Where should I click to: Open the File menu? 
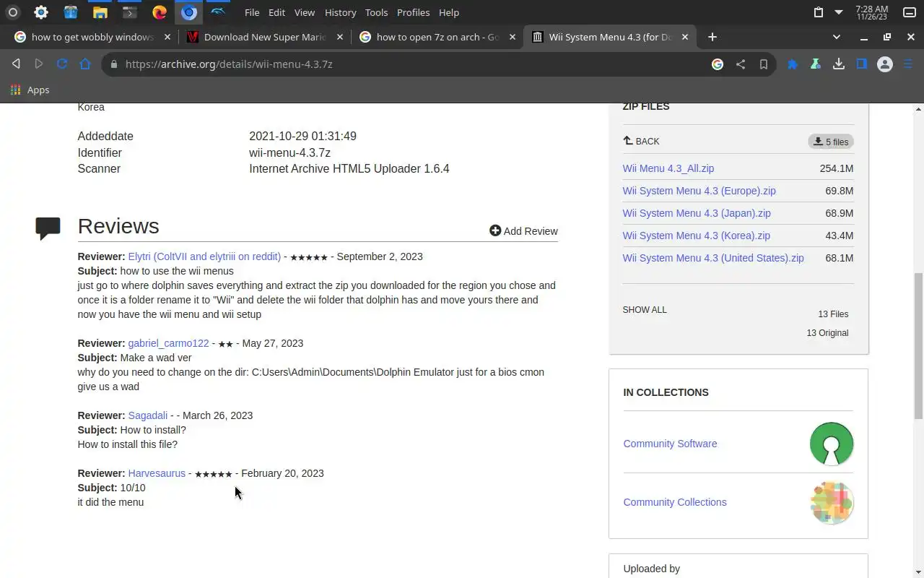[252, 12]
